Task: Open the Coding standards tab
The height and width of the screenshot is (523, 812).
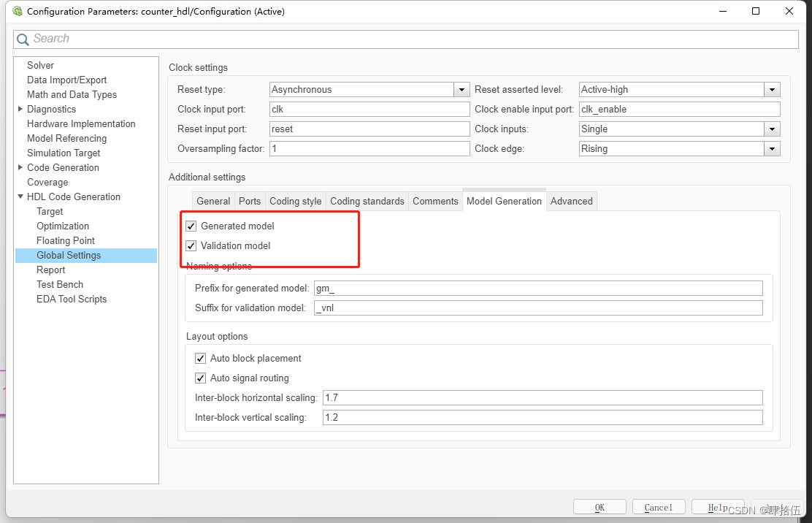Action: [367, 201]
